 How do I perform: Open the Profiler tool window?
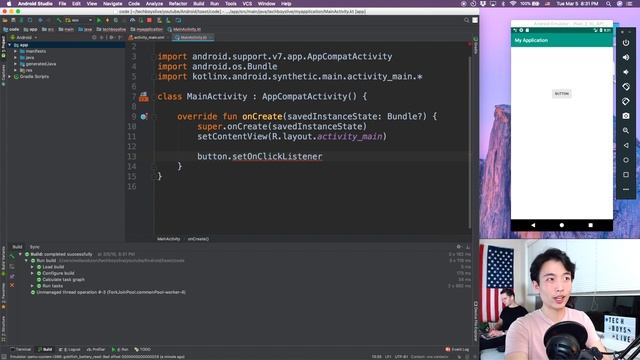pyautogui.click(x=96, y=349)
